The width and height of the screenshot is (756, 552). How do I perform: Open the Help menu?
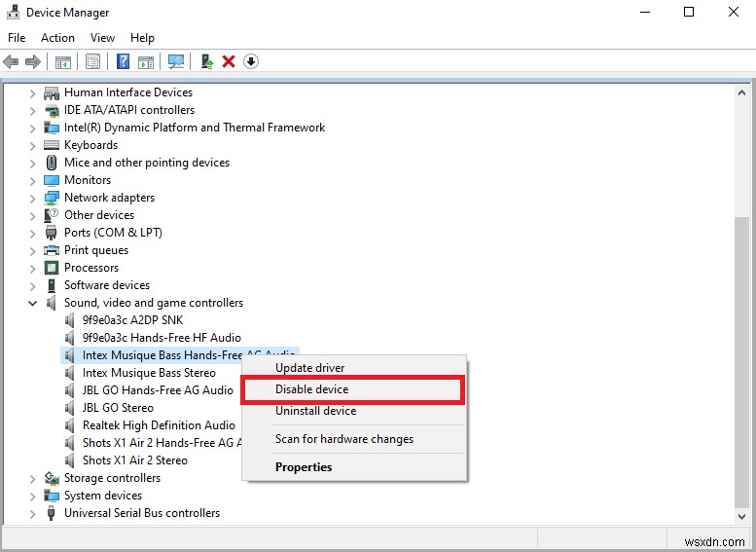(142, 38)
